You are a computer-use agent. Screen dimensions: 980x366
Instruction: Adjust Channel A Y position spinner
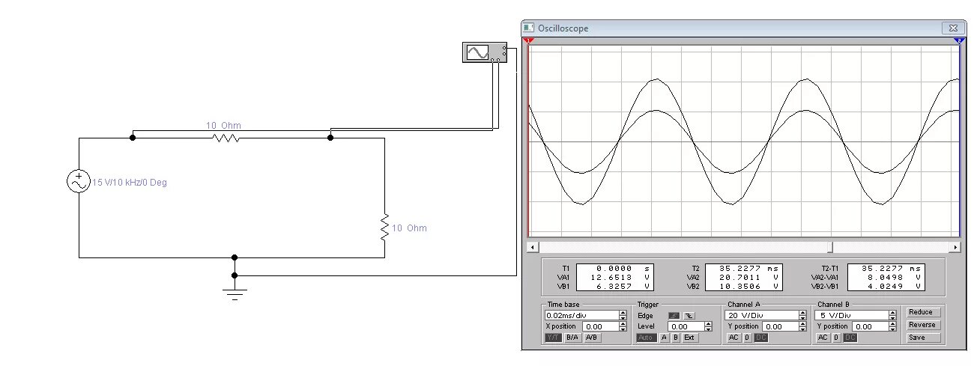(804, 326)
